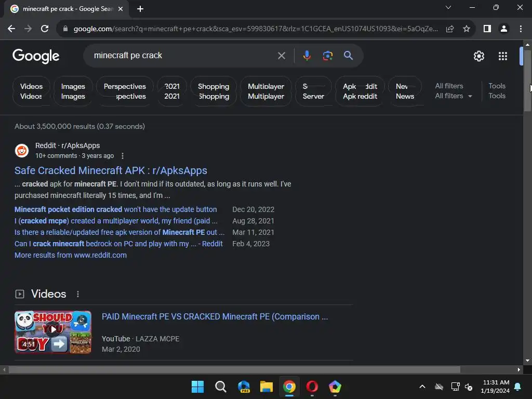Open Google quick settings gear
532x399 pixels.
pyautogui.click(x=478, y=56)
